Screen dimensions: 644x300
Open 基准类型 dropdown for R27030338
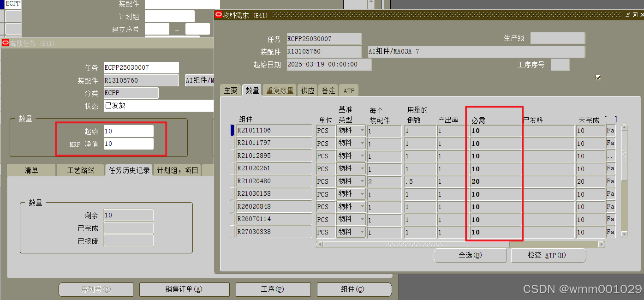362,232
